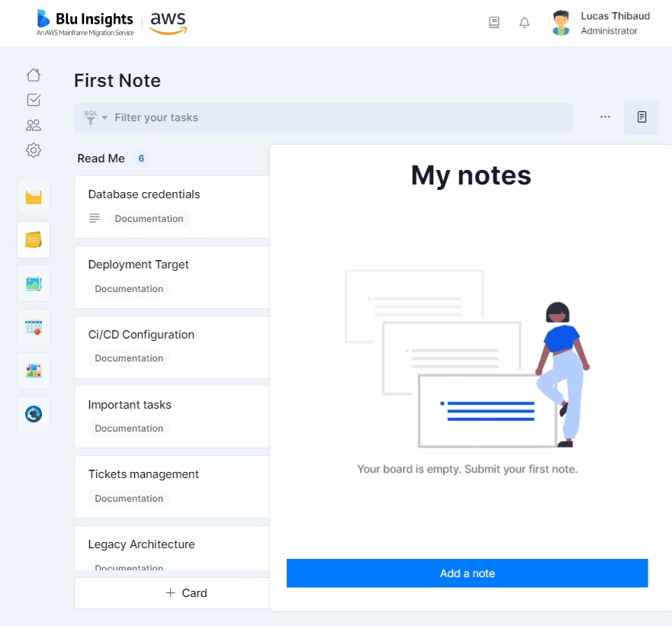Open the picture gallery app icon
The height and width of the screenshot is (626, 672).
[x=34, y=284]
